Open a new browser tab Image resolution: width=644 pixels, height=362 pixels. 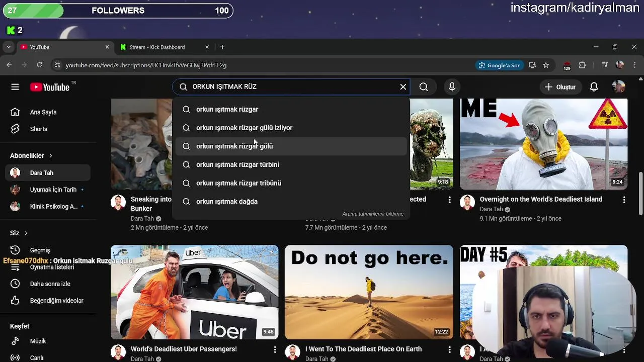222,47
